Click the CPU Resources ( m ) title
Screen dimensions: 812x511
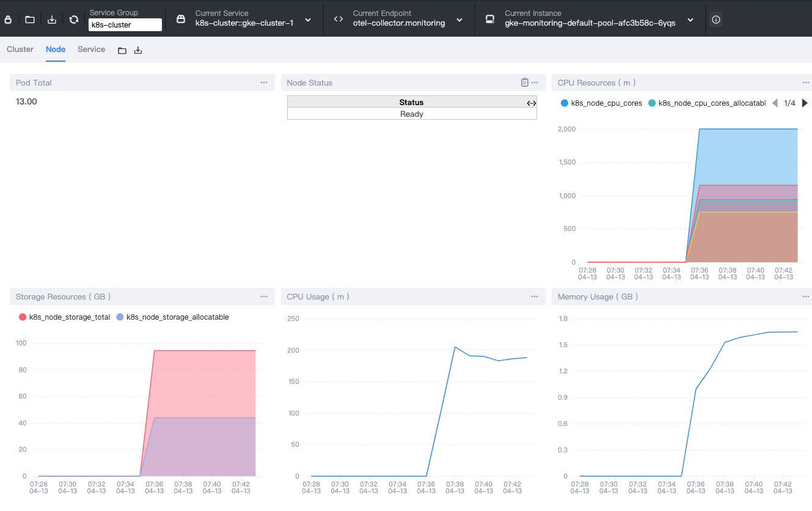[598, 83]
